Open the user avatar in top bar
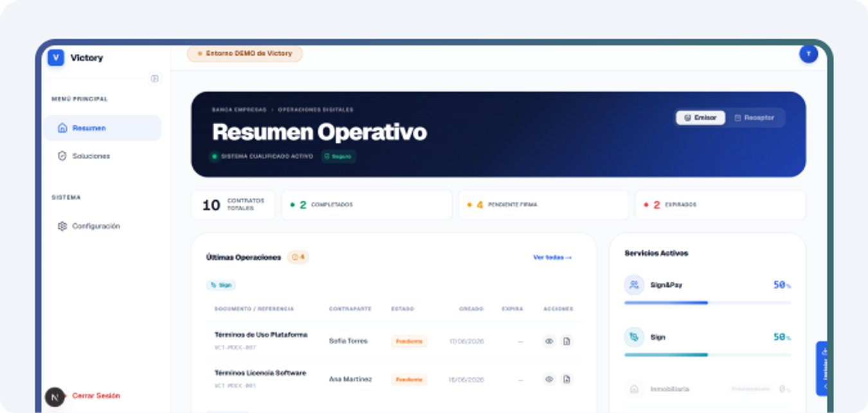Image resolution: width=868 pixels, height=413 pixels. click(x=808, y=54)
